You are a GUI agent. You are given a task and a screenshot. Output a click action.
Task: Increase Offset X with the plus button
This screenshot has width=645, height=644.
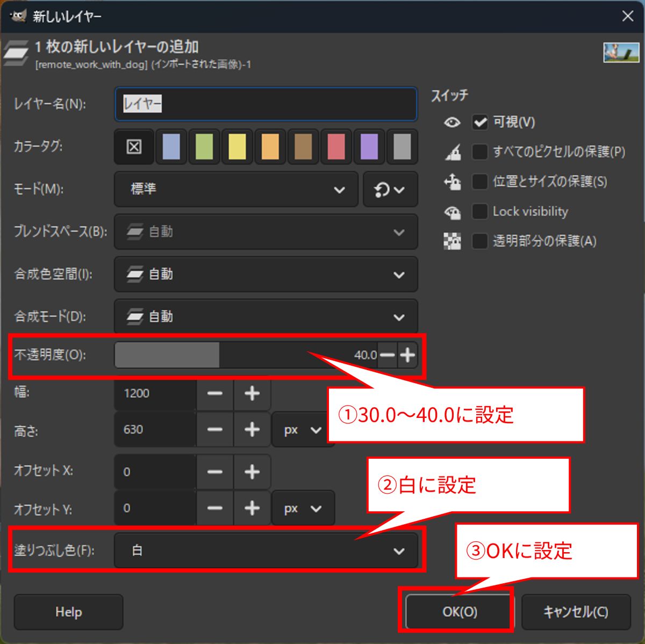pos(252,472)
